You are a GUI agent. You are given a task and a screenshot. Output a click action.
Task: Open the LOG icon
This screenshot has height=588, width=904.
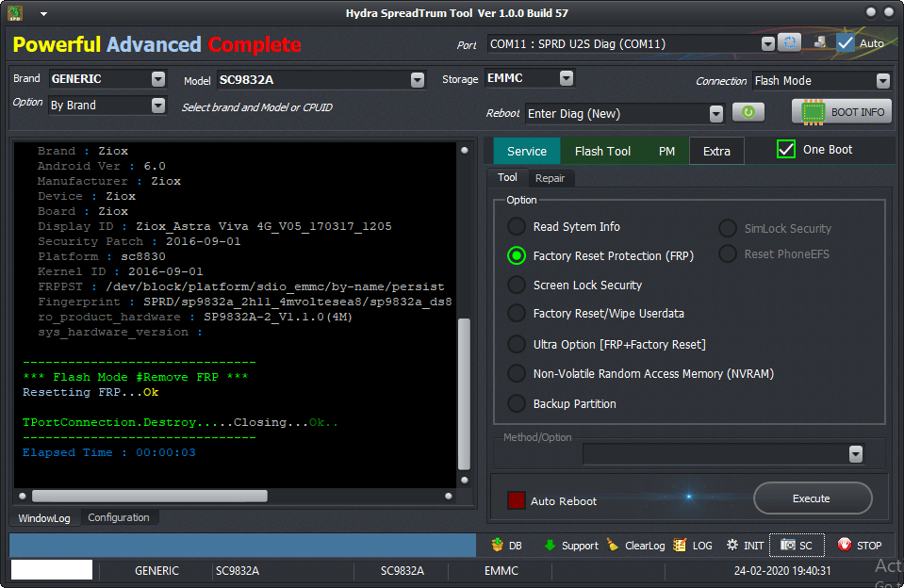click(x=680, y=545)
